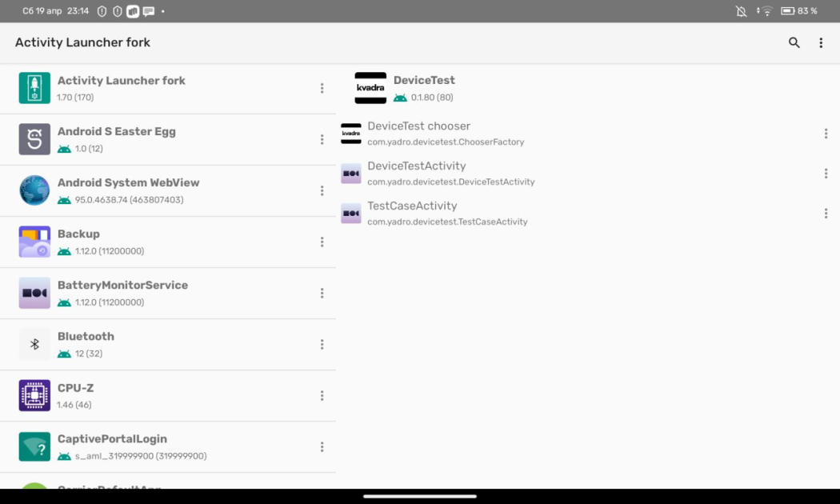This screenshot has height=504, width=840.
Task: Click the Android S Easter Egg icon
Action: pyautogui.click(x=34, y=139)
